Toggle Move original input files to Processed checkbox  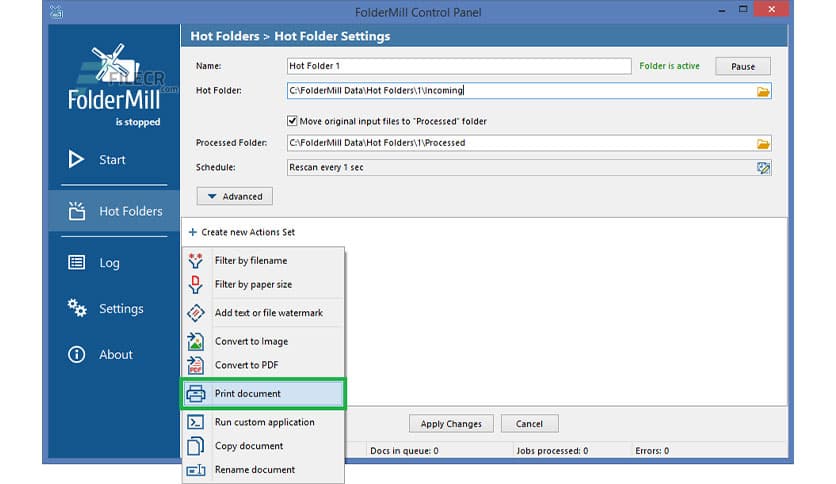[x=293, y=121]
